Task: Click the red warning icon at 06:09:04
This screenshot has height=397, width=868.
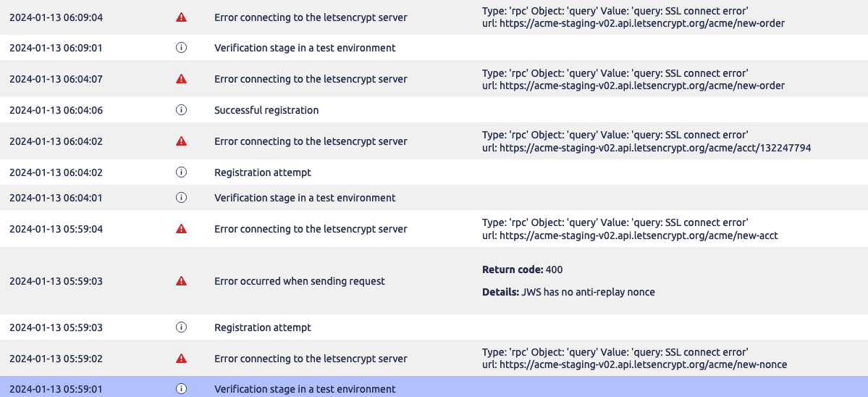Action: point(181,17)
